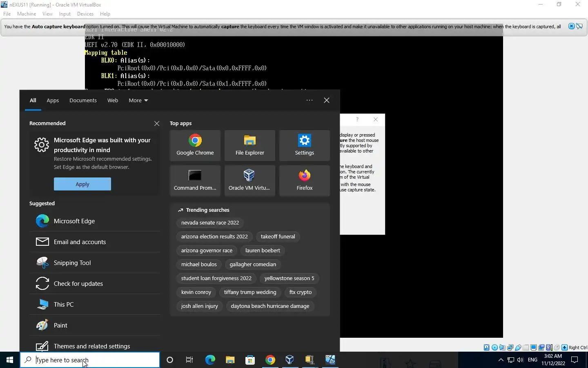The height and width of the screenshot is (368, 588).
Task: Open the clock showing 3:02 AM
Action: [553, 360]
